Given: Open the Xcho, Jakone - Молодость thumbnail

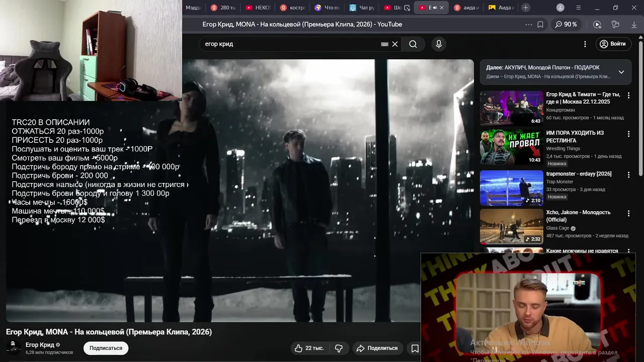Looking at the screenshot, I should point(511,227).
